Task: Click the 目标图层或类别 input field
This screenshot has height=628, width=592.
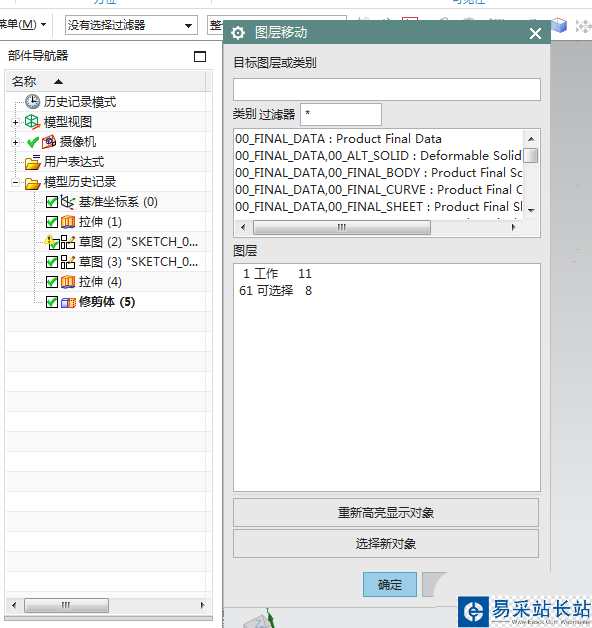Action: pos(387,89)
